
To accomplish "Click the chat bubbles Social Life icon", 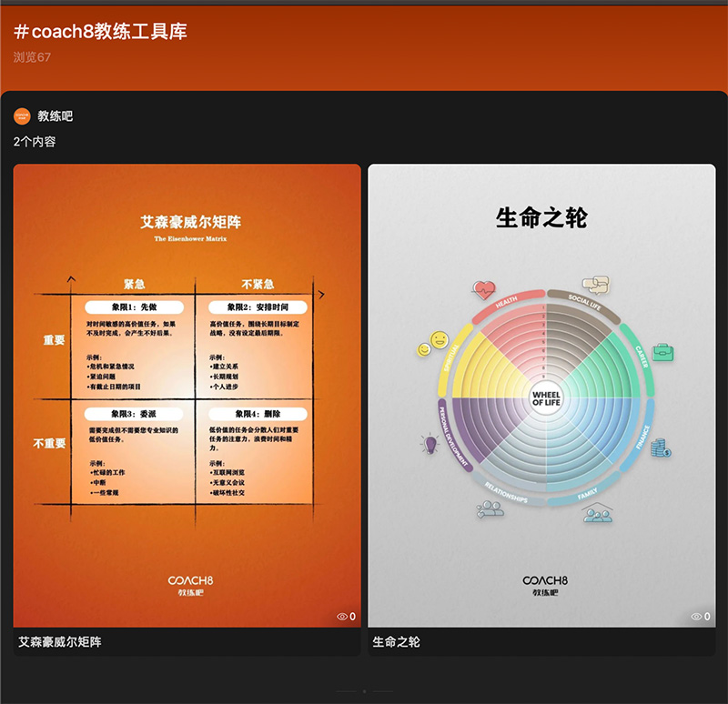I will [x=595, y=284].
